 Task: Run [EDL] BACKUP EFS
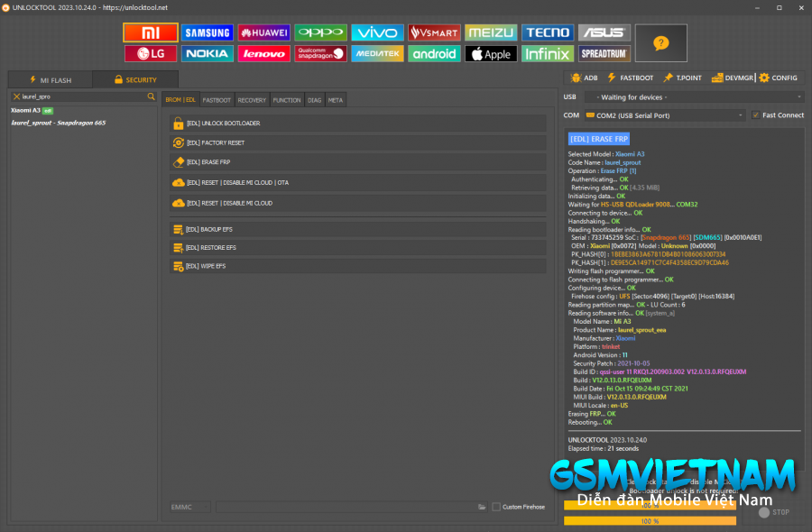(358, 229)
